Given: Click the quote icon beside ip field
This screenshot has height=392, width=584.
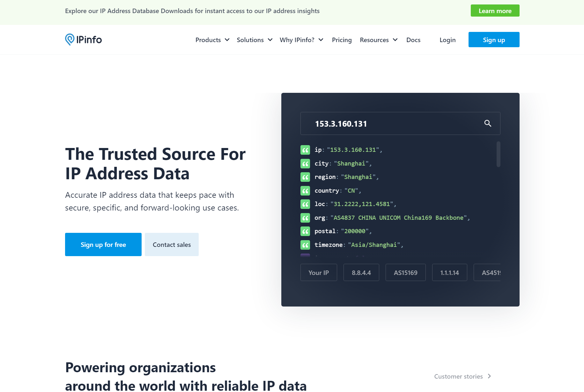Looking at the screenshot, I should [x=305, y=150].
